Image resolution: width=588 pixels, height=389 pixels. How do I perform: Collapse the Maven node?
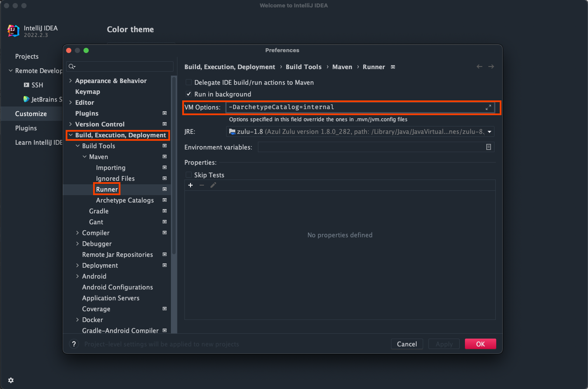tap(84, 157)
